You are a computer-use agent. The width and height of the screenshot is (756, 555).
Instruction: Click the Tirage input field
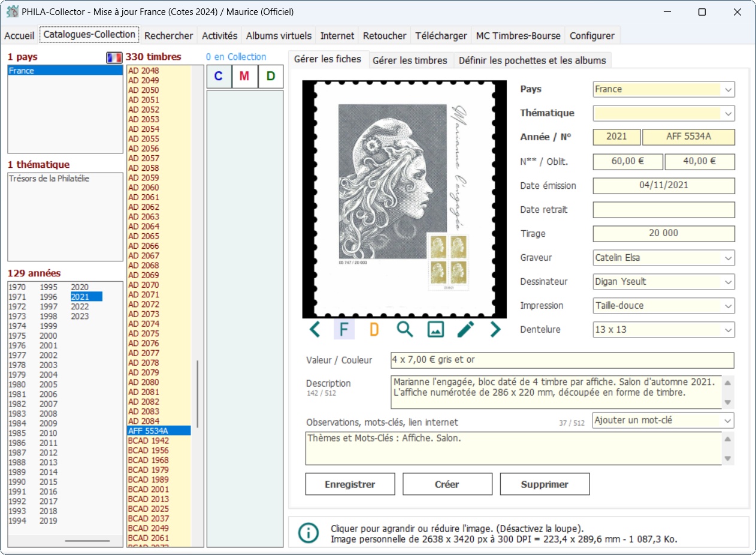coord(663,233)
